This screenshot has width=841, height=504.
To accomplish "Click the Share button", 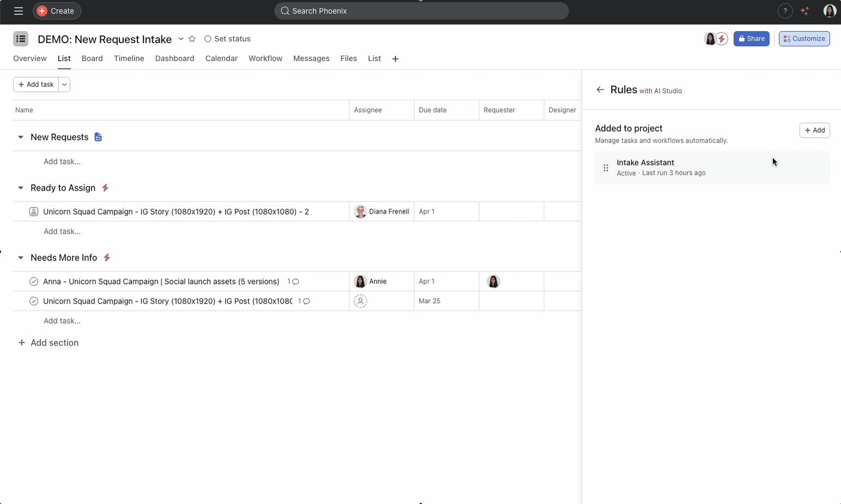I will 751,39.
